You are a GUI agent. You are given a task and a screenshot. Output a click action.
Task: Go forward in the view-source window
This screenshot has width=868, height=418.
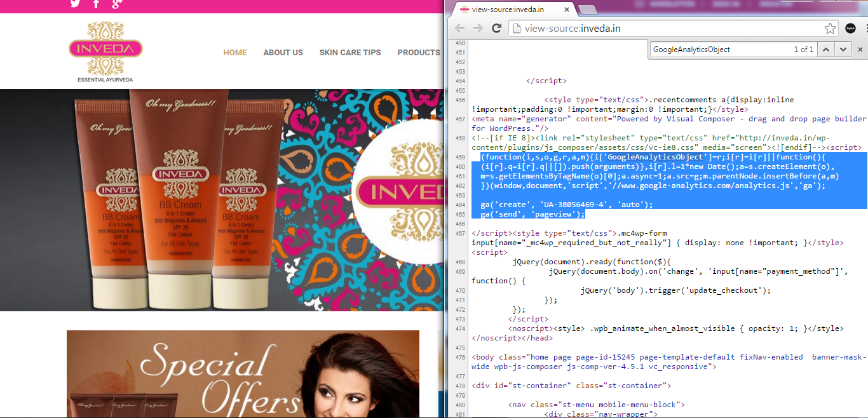pos(478,29)
